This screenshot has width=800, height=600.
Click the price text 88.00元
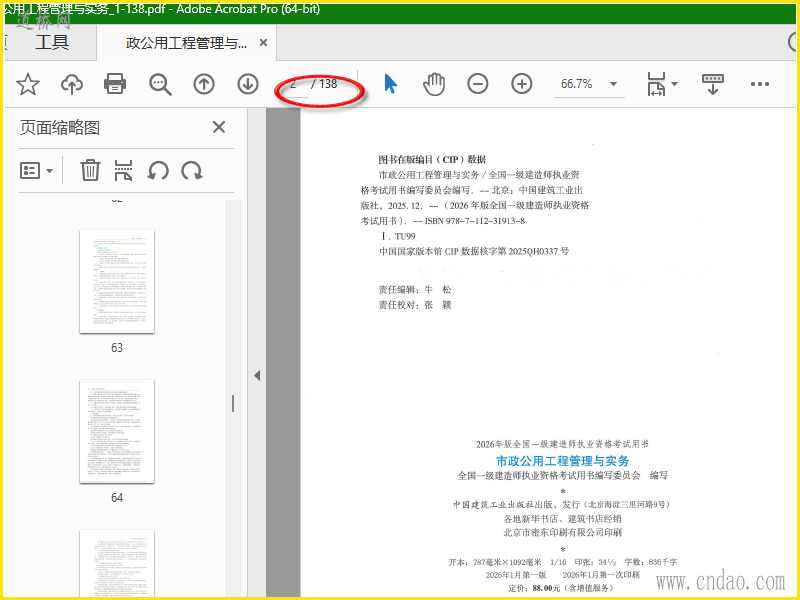(546, 588)
